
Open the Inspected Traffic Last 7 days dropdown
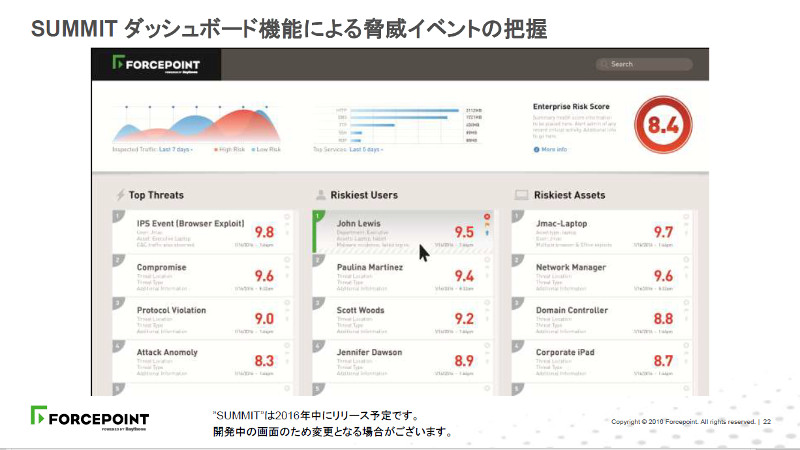pyautogui.click(x=176, y=149)
